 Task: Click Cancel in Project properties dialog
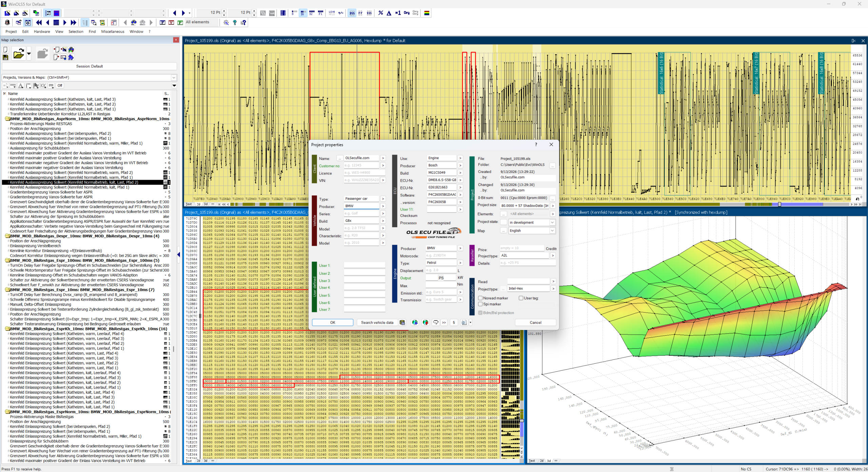[x=535, y=322]
